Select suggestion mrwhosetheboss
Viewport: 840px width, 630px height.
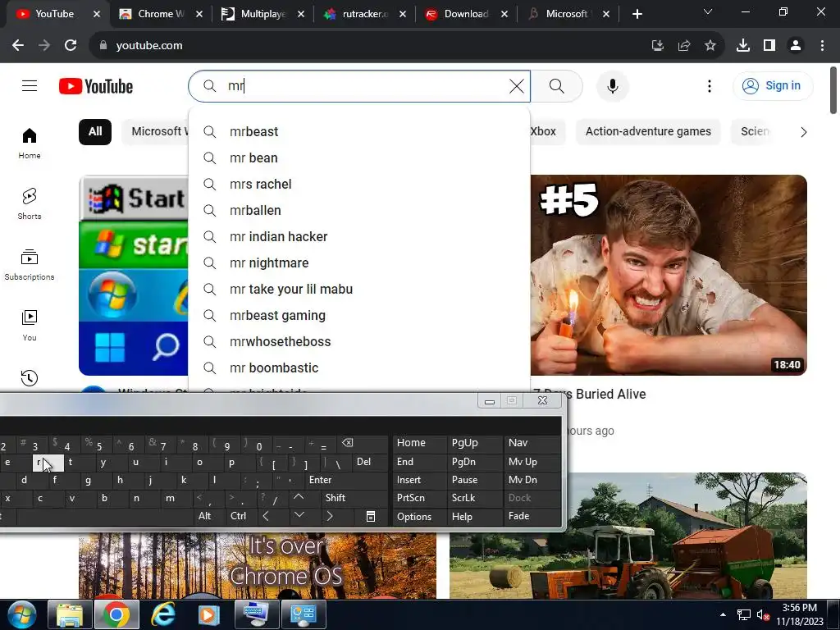[359, 342]
